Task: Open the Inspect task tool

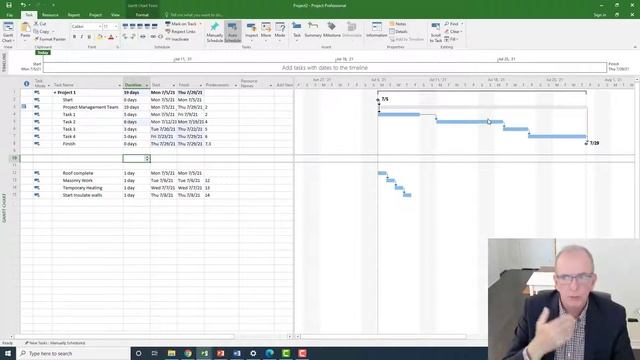Action: pos(251,30)
